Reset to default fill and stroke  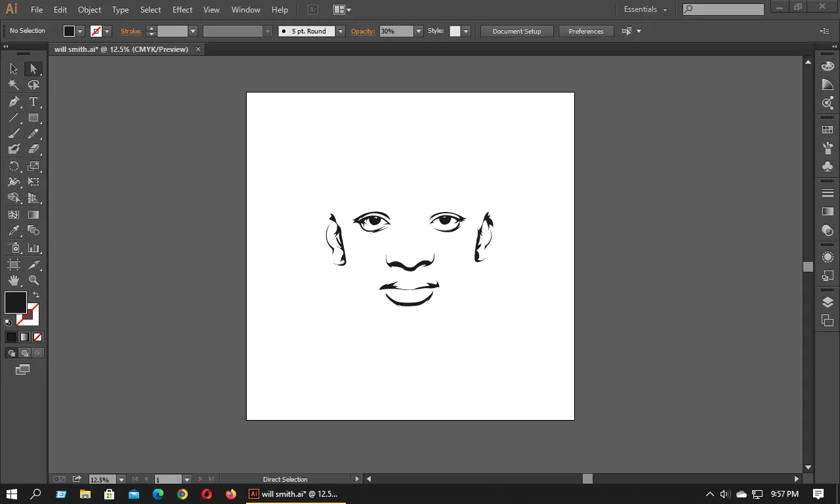8,322
